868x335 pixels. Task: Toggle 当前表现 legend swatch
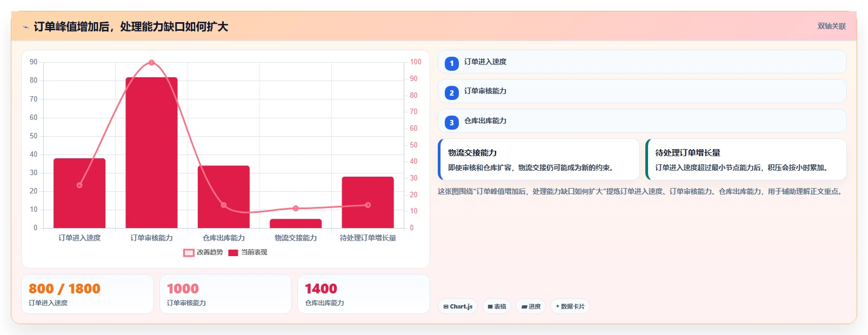click(233, 252)
